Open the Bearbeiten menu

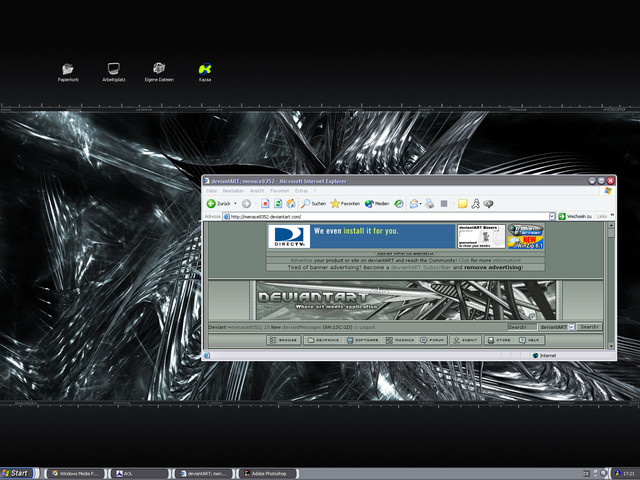click(233, 191)
